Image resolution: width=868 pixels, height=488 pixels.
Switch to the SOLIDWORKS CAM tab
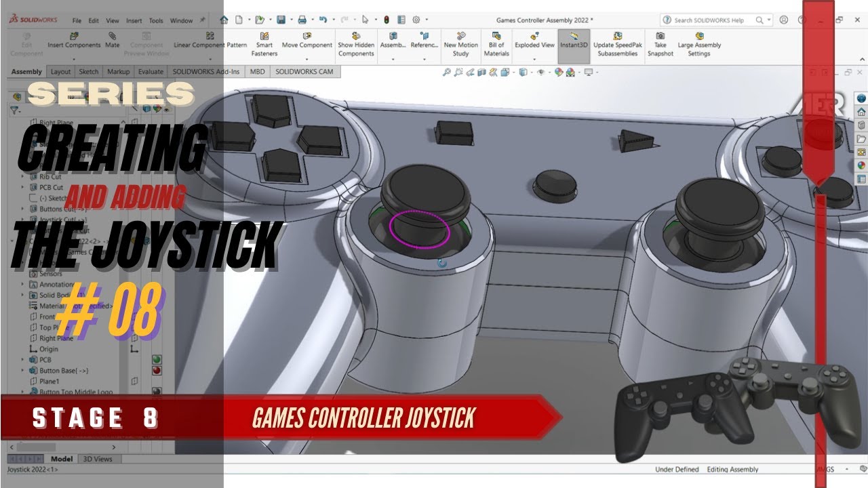coord(305,72)
